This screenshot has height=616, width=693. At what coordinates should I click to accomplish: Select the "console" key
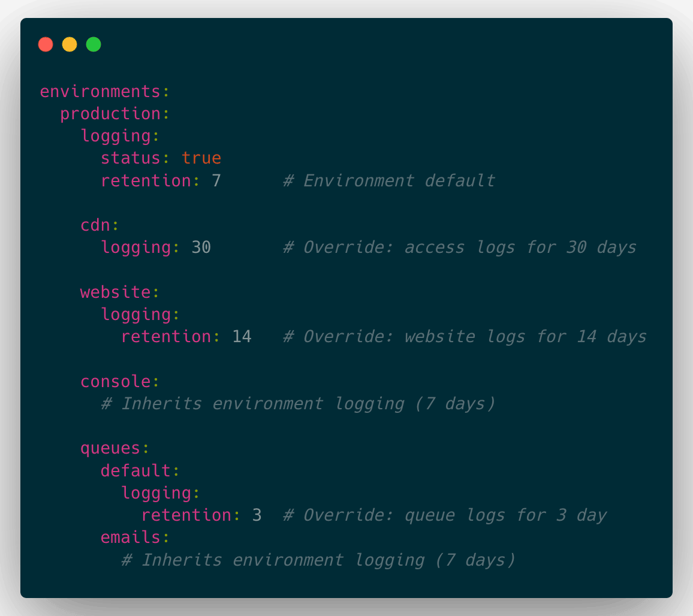(115, 382)
